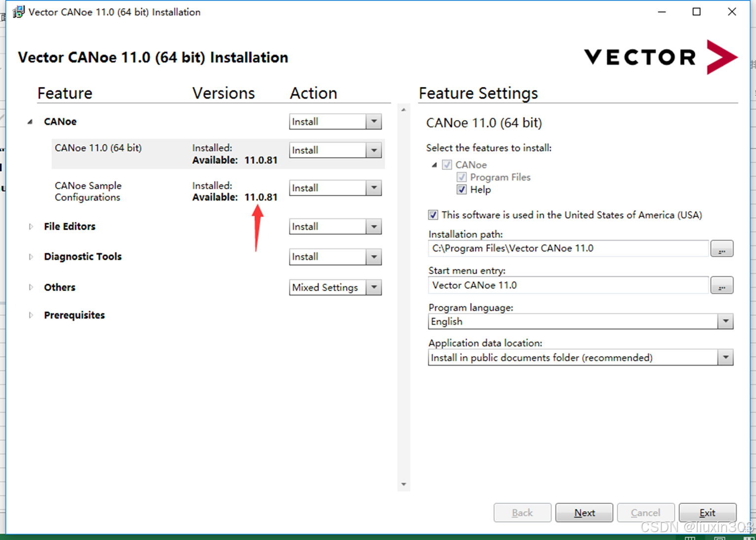
Task: Click the Exit button
Action: coord(708,513)
